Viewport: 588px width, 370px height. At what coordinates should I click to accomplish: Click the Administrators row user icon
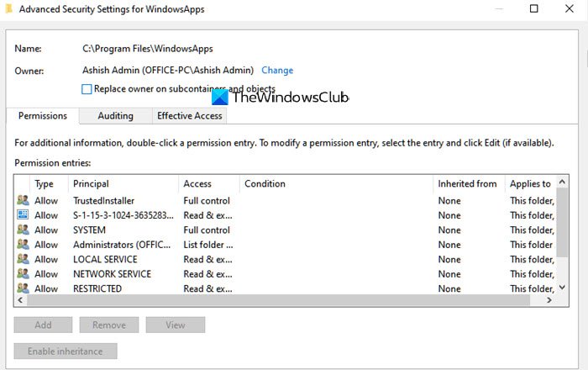[23, 244]
